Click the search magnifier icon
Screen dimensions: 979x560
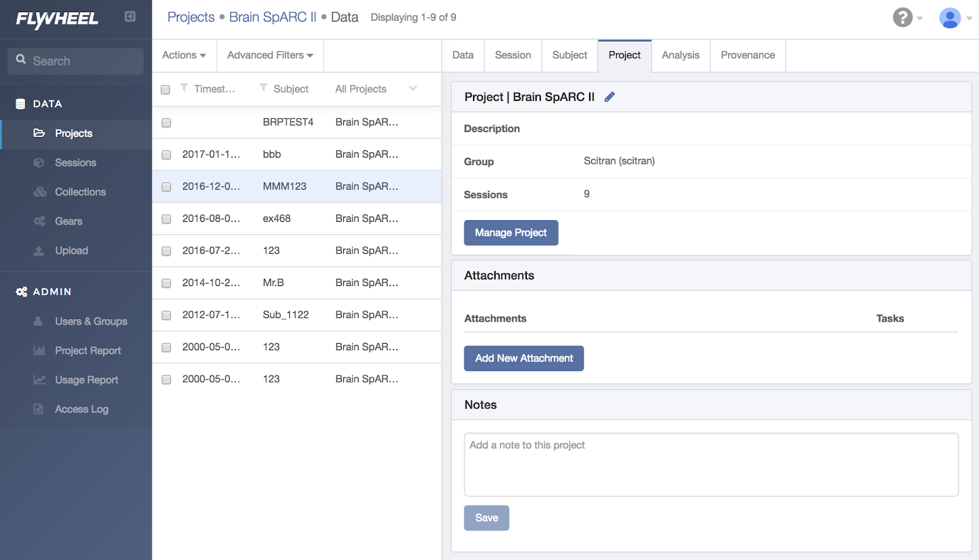coord(21,59)
